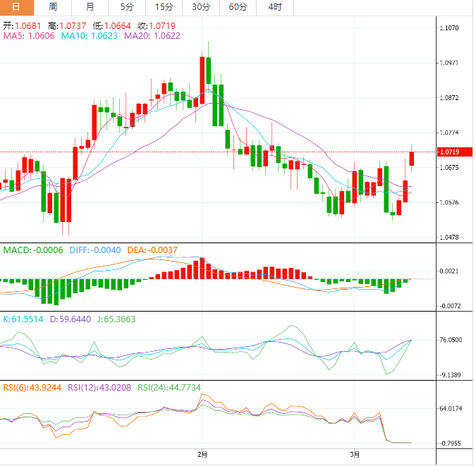Click the 1.0971 price axis label

click(x=449, y=63)
